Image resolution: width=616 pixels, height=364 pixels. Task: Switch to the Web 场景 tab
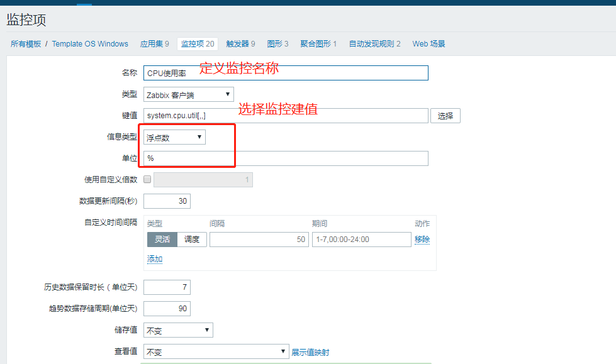(428, 44)
